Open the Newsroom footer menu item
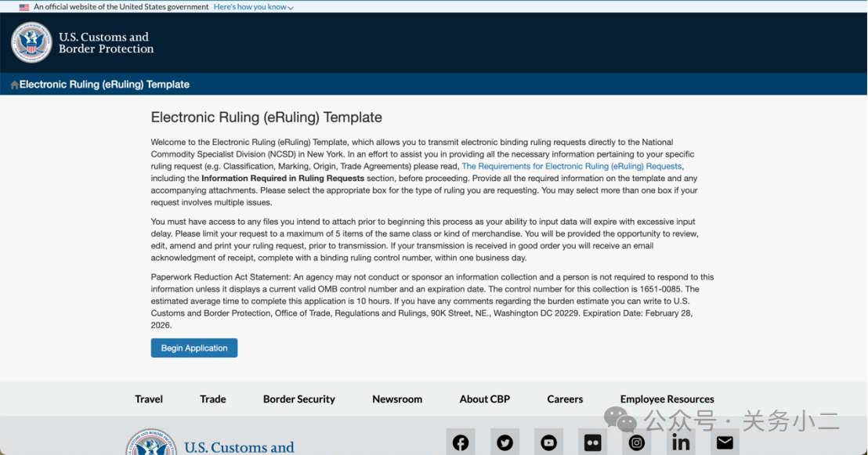Viewport: 868px width, 455px height. coord(397,399)
